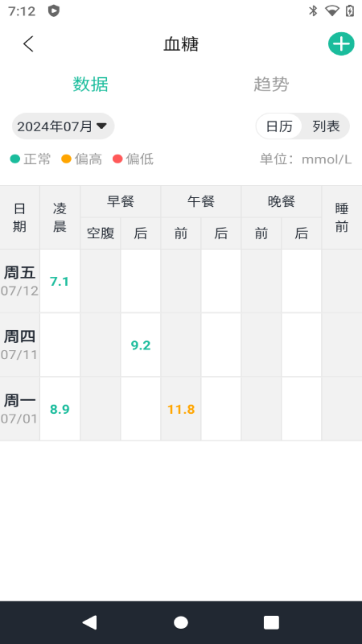Open the 7.1 reading on 07/12
This screenshot has height=644, width=362.
point(60,281)
